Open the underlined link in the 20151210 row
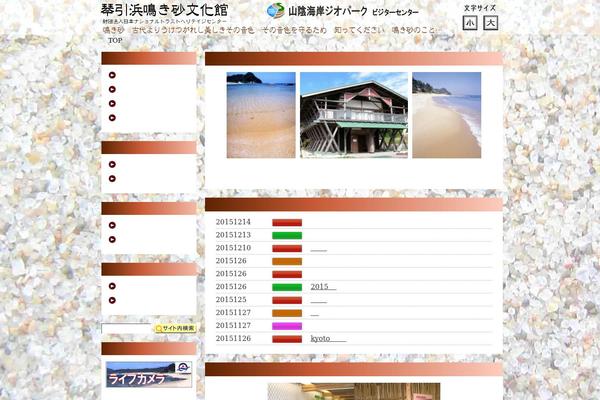The height and width of the screenshot is (400, 600). pos(319,250)
